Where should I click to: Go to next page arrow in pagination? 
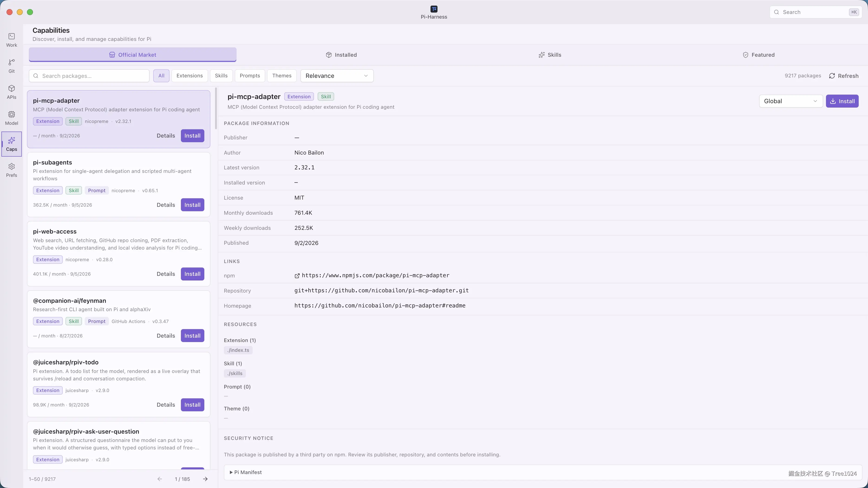pyautogui.click(x=205, y=479)
